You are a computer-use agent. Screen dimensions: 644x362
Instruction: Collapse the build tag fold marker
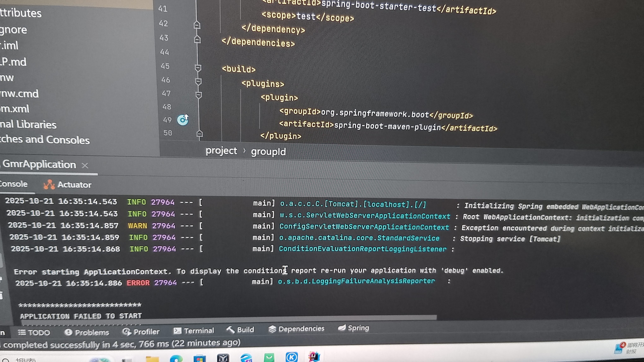[x=198, y=68]
